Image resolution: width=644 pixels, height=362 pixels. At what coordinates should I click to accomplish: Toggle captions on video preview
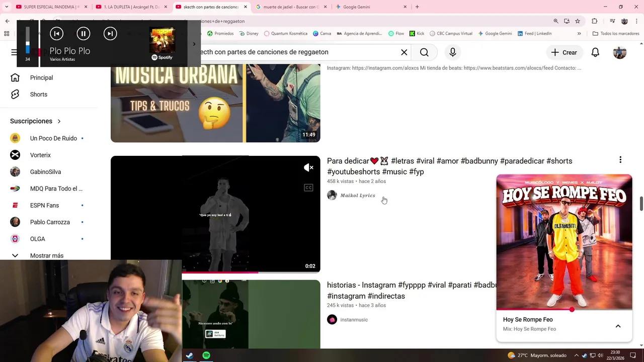click(x=308, y=188)
